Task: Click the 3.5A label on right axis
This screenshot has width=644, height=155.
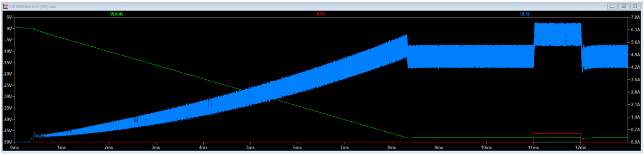Action: (635, 80)
